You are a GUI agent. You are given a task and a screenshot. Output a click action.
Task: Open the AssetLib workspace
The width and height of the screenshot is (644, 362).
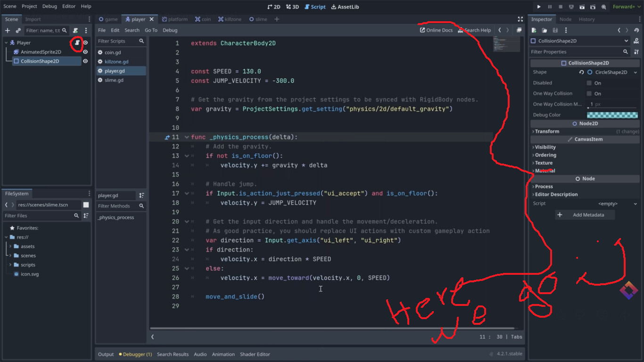(345, 7)
